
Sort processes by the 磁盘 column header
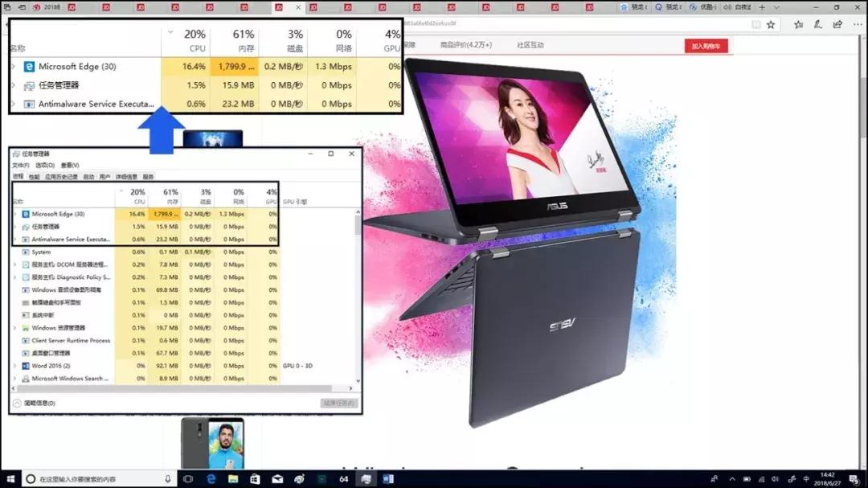click(x=198, y=196)
